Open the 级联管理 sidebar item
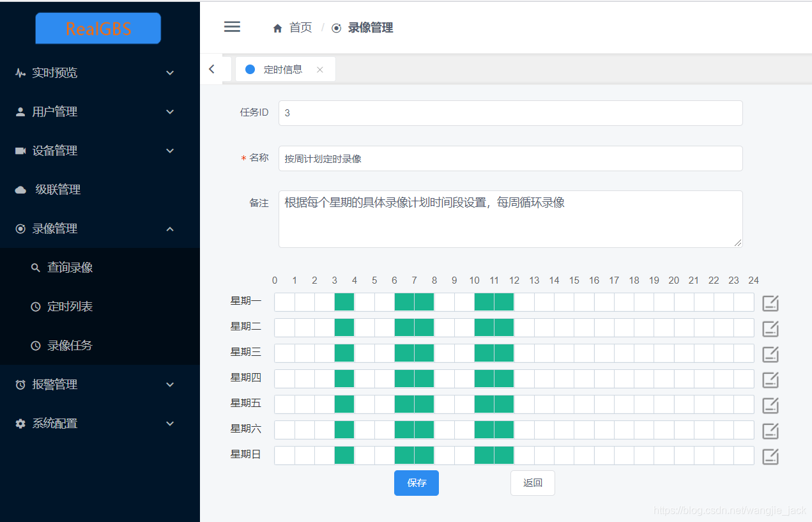This screenshot has width=812, height=522. pyautogui.click(x=100, y=190)
